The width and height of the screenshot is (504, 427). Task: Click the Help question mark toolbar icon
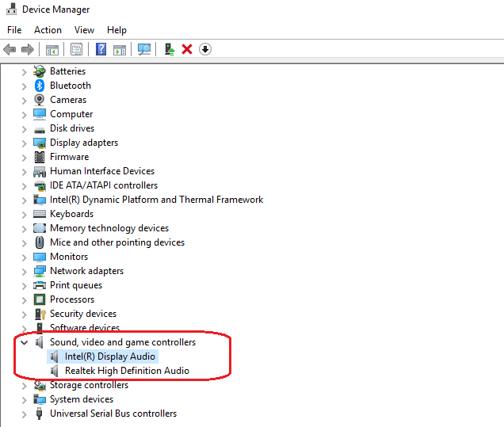(x=101, y=50)
